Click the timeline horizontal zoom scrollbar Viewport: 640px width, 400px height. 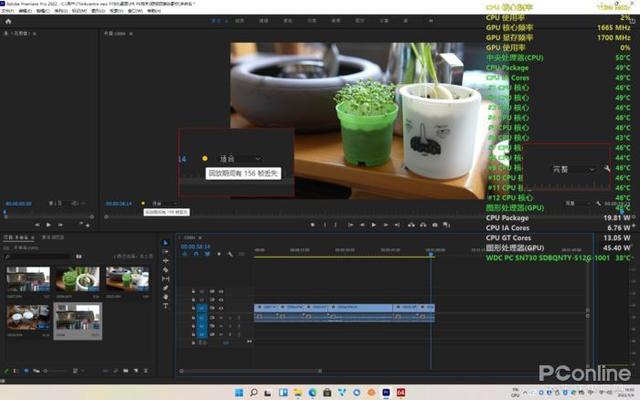[x=251, y=371]
